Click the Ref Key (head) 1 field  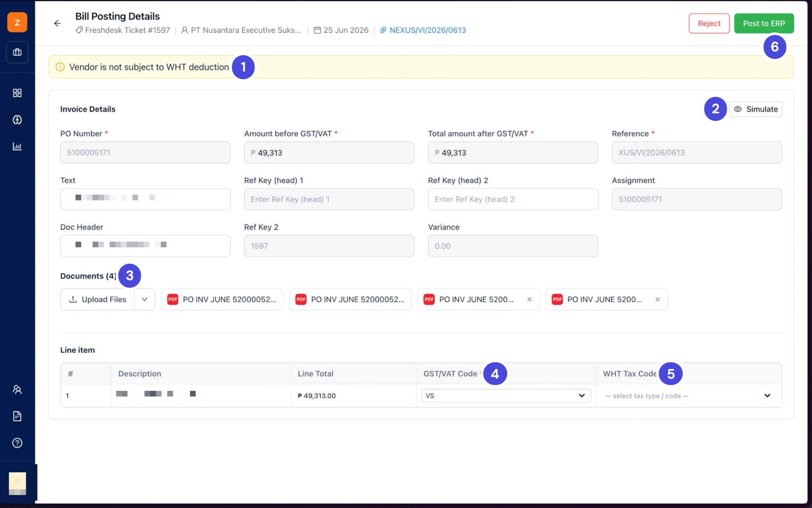[x=329, y=199]
